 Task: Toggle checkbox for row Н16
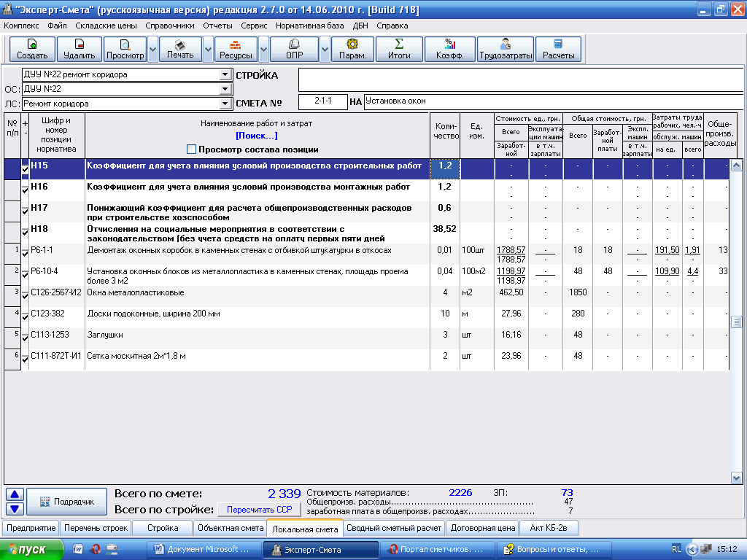(x=25, y=190)
